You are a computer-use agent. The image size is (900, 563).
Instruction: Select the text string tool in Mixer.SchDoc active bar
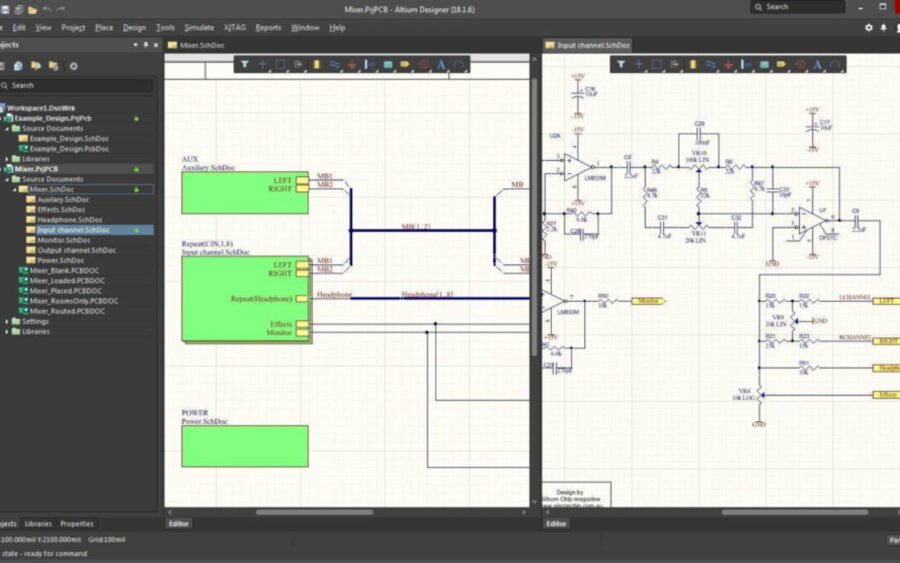pyautogui.click(x=441, y=64)
